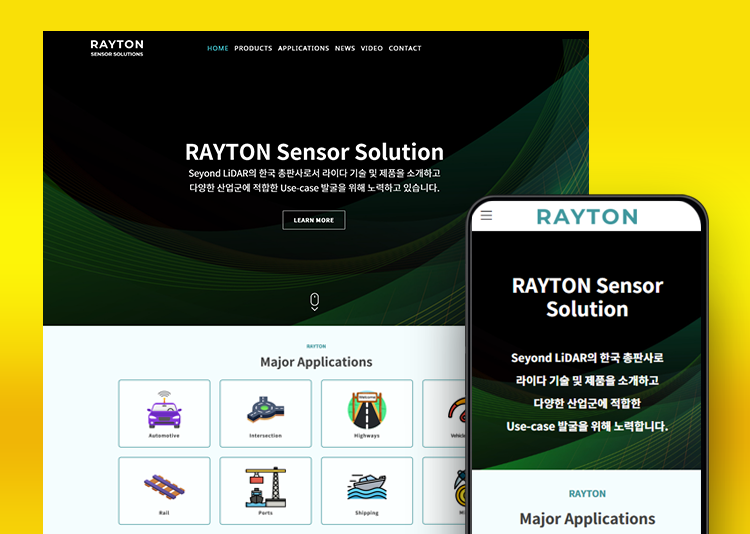
Task: Open the mobile hamburger menu icon
Action: click(x=486, y=215)
